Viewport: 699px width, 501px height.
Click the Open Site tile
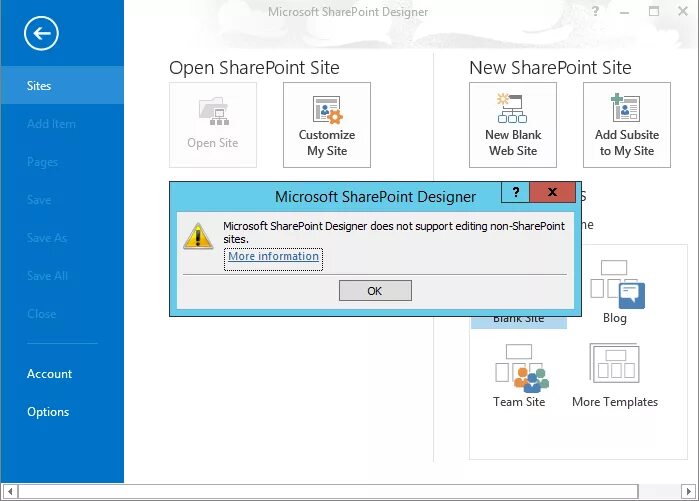coord(213,125)
